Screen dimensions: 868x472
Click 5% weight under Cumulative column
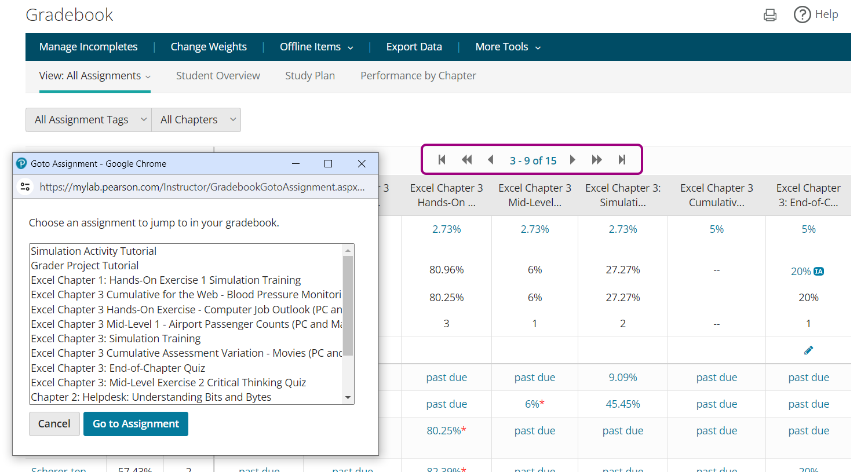click(717, 229)
